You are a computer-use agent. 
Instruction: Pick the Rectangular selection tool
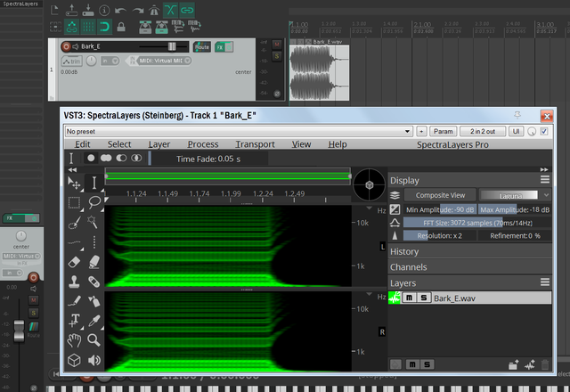pyautogui.click(x=75, y=202)
